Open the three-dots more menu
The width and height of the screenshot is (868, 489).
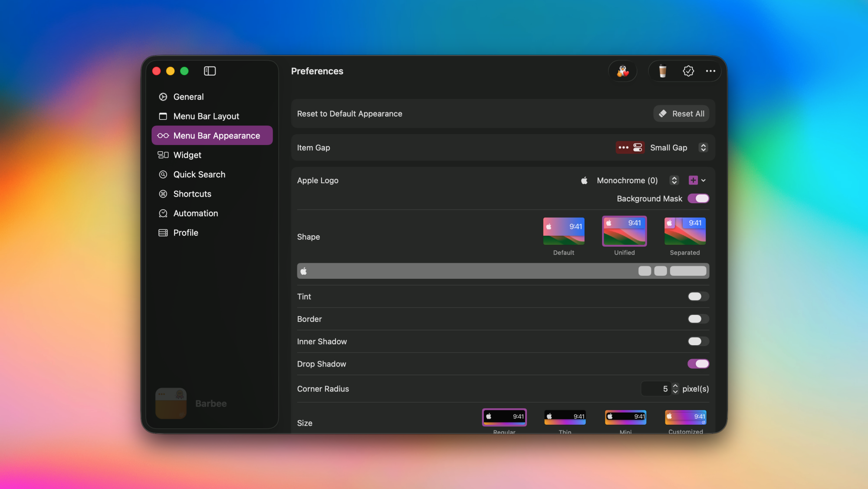(710, 71)
